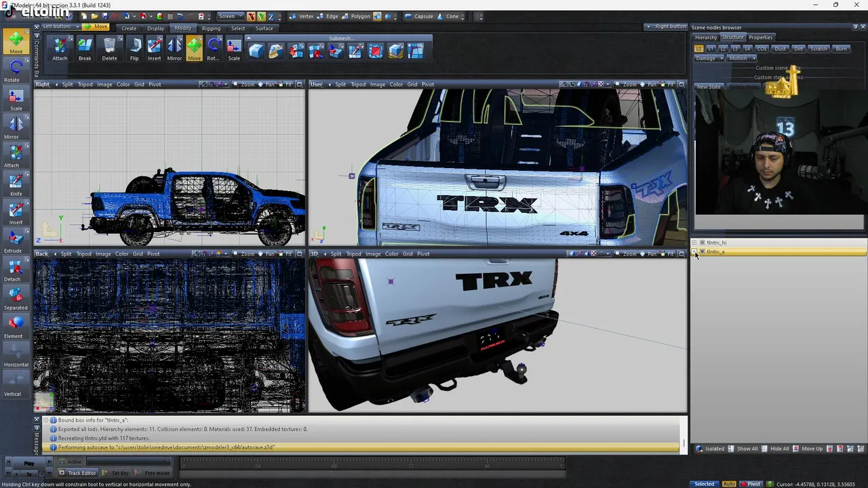Screen dimensions: 868x488
Task: Select the Separated mode icon
Action: tap(16, 298)
